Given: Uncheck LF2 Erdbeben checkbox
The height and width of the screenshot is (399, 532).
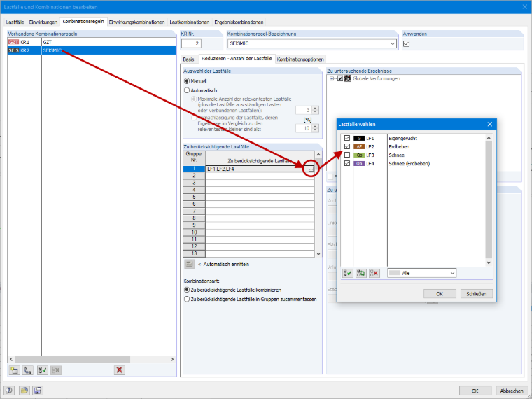Looking at the screenshot, I should point(346,146).
